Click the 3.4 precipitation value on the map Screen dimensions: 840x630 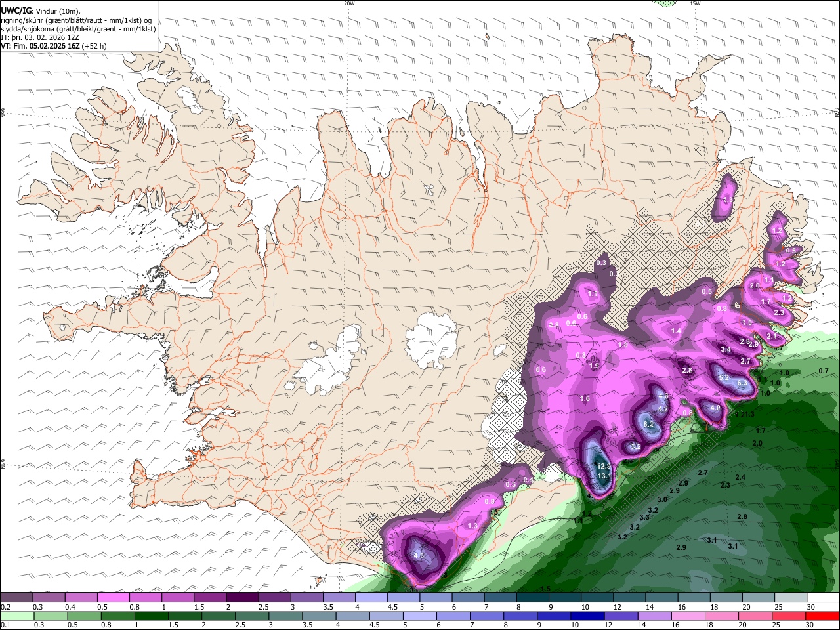[x=726, y=350]
